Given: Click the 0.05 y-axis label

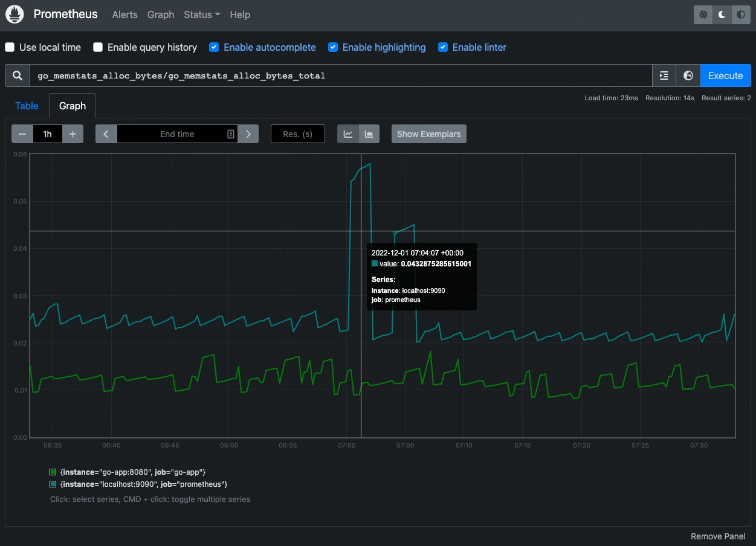Looking at the screenshot, I should (20, 201).
